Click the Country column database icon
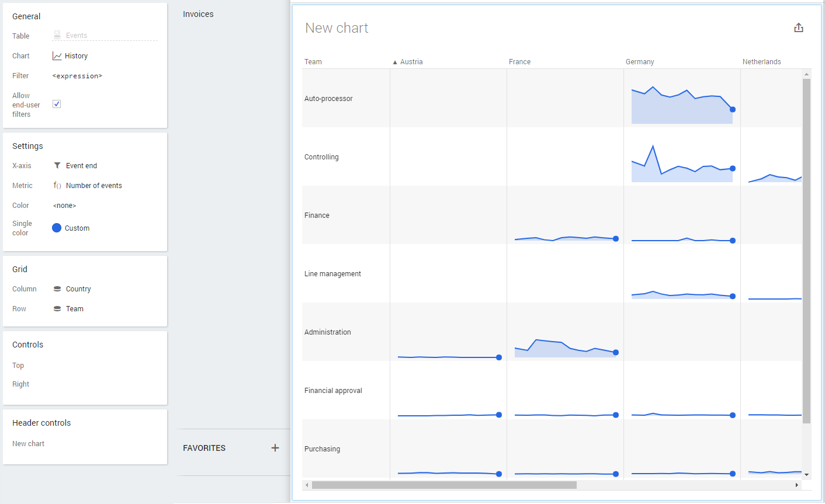The width and height of the screenshot is (825, 504). [57, 289]
